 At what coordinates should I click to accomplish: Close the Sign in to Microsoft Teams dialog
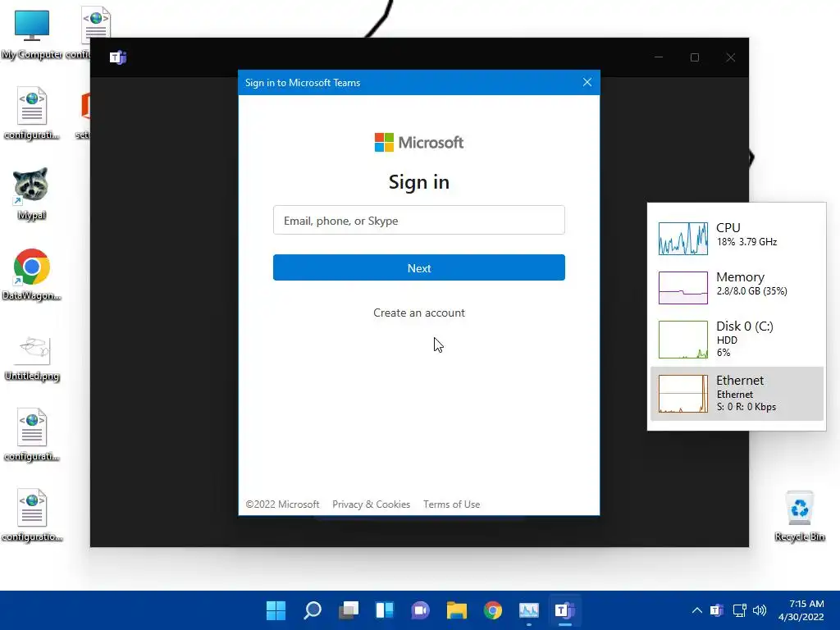click(x=587, y=83)
